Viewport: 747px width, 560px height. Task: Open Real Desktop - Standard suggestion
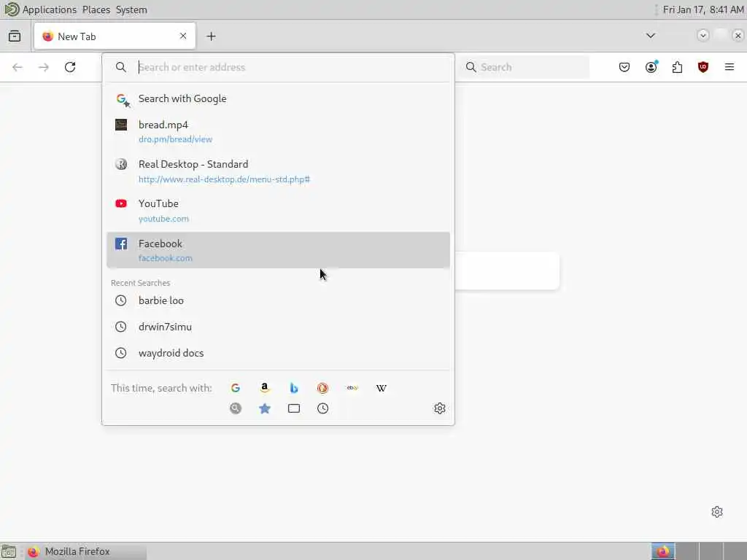tap(278, 171)
